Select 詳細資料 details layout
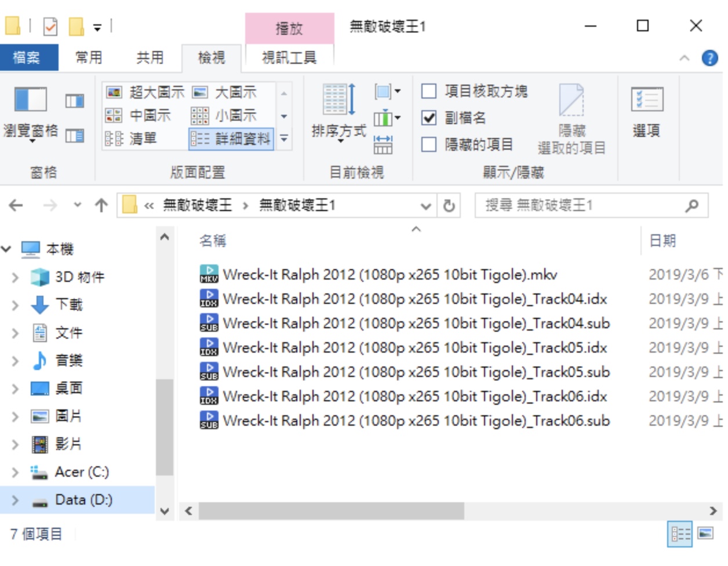Screen dimensions: 728x566 pyautogui.click(x=231, y=139)
